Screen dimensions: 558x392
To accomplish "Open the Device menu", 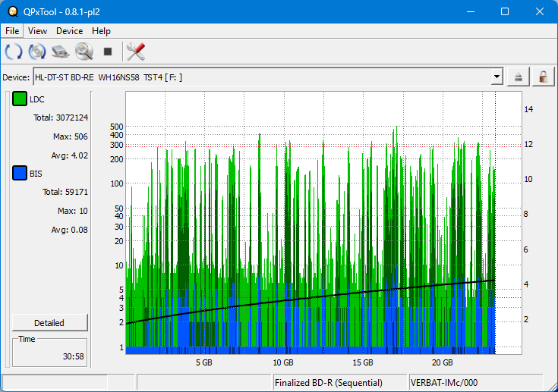I will pyautogui.click(x=69, y=31).
